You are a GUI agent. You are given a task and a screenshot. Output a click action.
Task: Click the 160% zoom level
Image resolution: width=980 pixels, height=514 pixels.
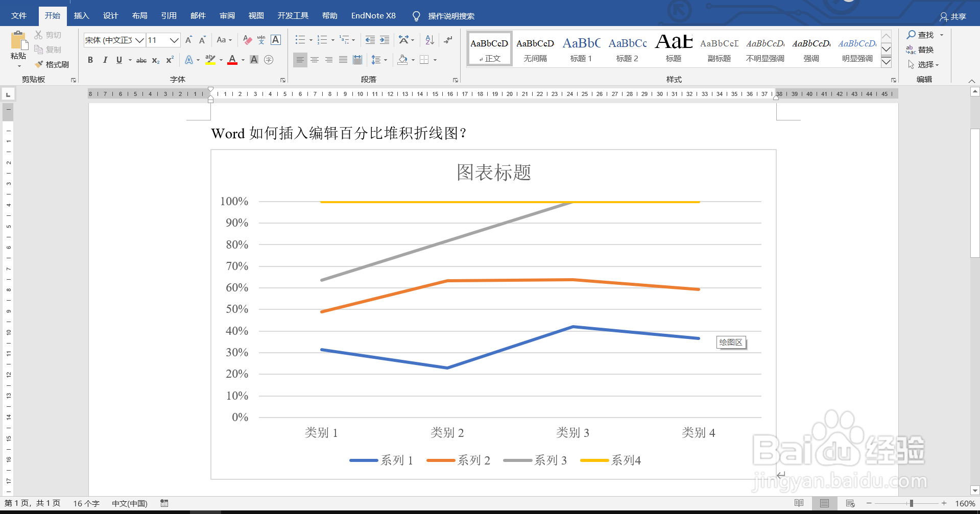pyautogui.click(x=965, y=503)
